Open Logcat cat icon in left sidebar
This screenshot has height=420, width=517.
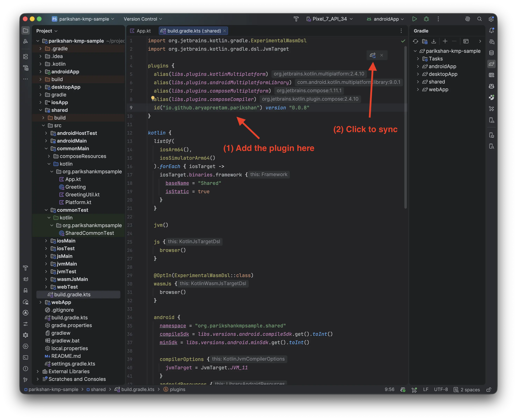(25, 279)
